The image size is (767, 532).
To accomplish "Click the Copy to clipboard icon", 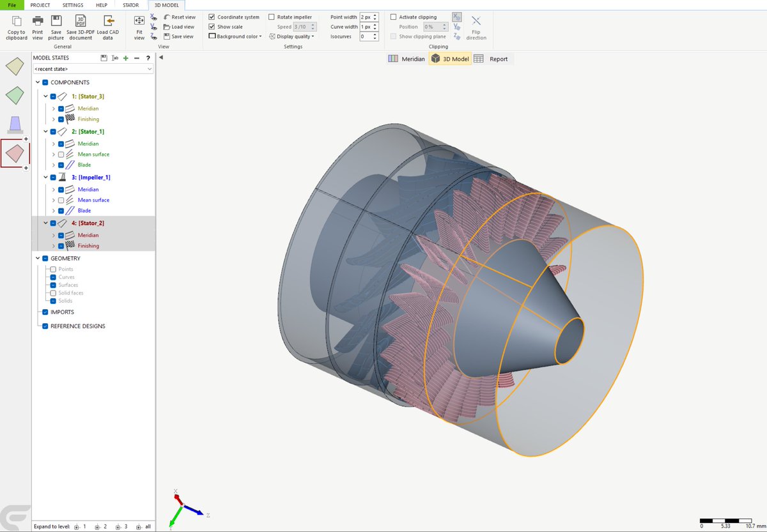I will (x=17, y=20).
